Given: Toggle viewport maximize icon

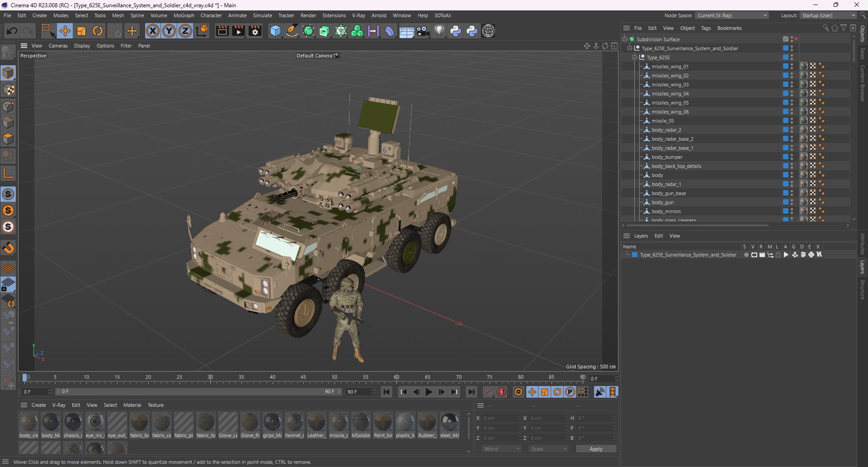Looking at the screenshot, I should (x=614, y=46).
